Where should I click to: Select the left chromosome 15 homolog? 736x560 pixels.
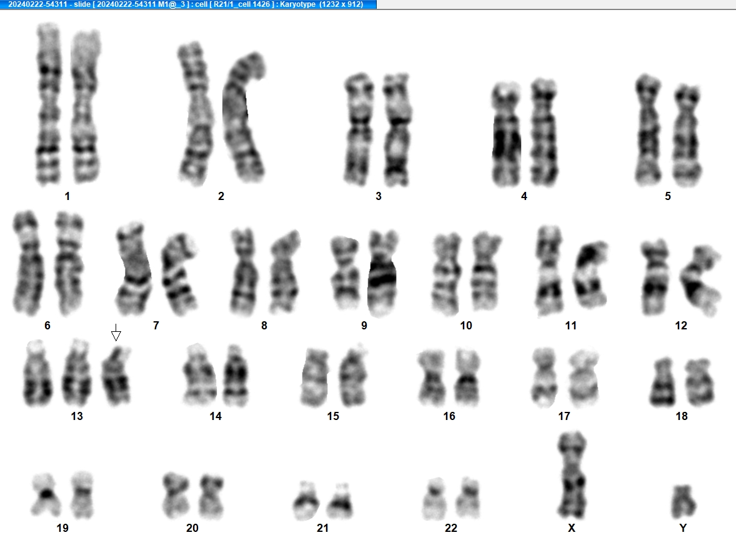tap(316, 377)
